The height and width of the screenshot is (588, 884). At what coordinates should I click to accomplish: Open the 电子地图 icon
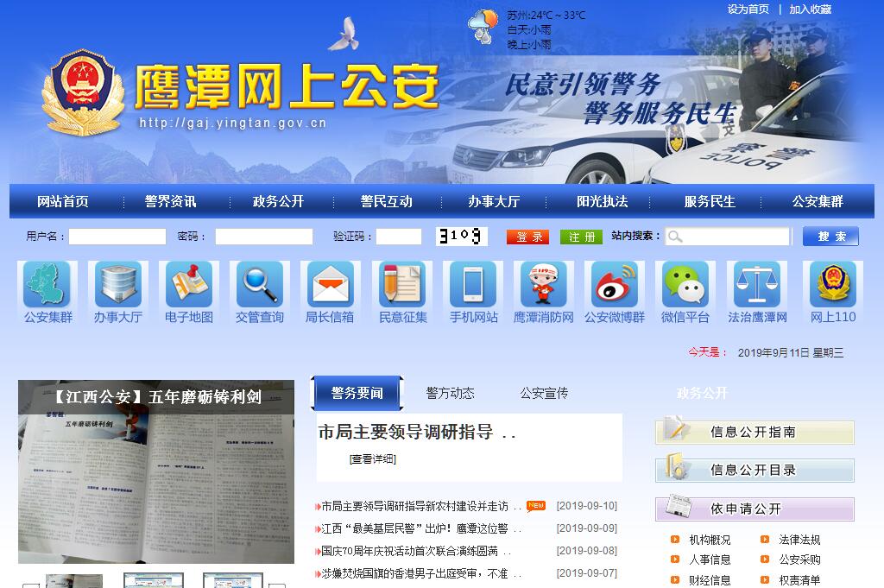189,285
